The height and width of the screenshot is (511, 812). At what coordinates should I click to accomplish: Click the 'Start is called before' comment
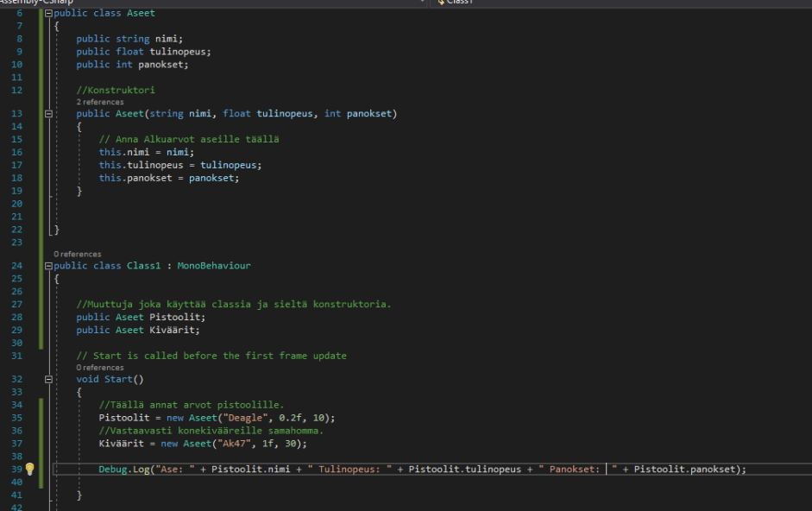coord(211,356)
